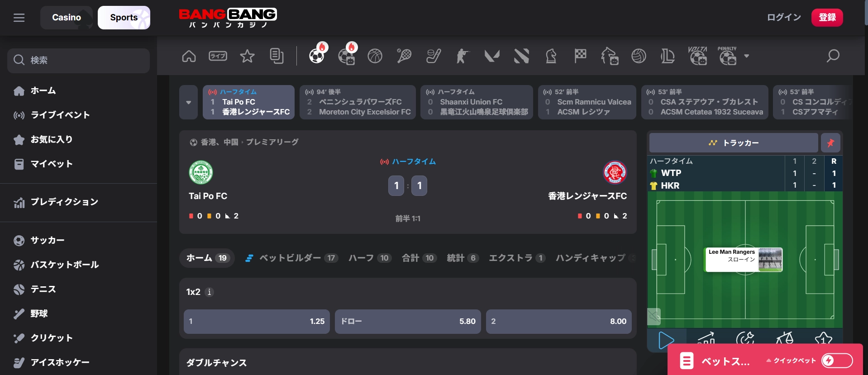Bet on home win at 1.25

257,322
